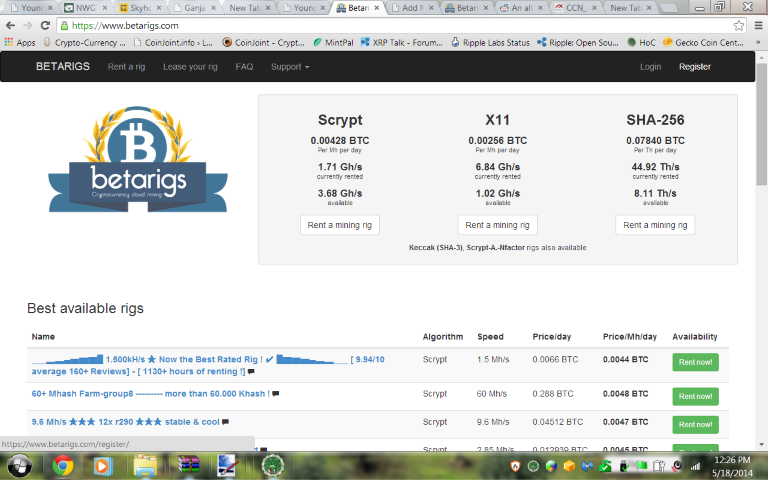Image resolution: width=768 pixels, height=480 pixels.
Task: Click the comment icon beside 12x r290 rig
Action: point(225,422)
